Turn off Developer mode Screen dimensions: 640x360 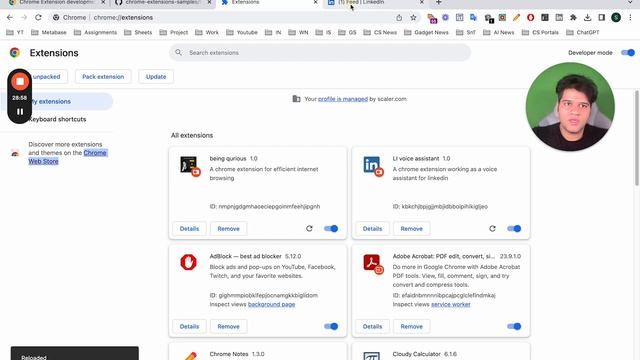(628, 53)
